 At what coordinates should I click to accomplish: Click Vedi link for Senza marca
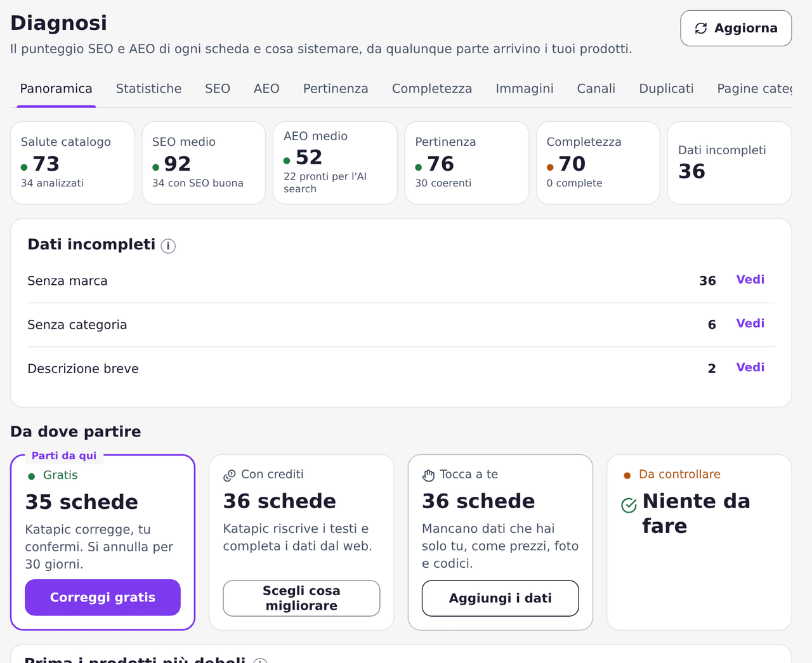[750, 280]
